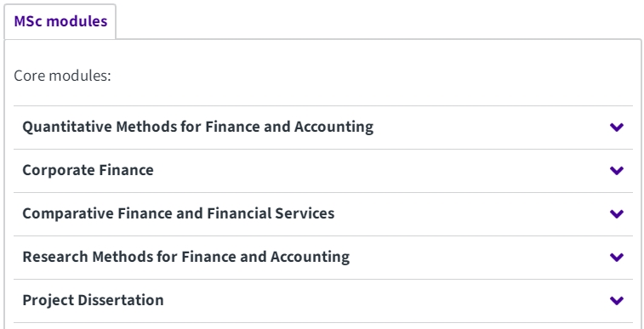Open the Project Dissertation module title
This screenshot has height=329, width=644.
pyautogui.click(x=93, y=300)
